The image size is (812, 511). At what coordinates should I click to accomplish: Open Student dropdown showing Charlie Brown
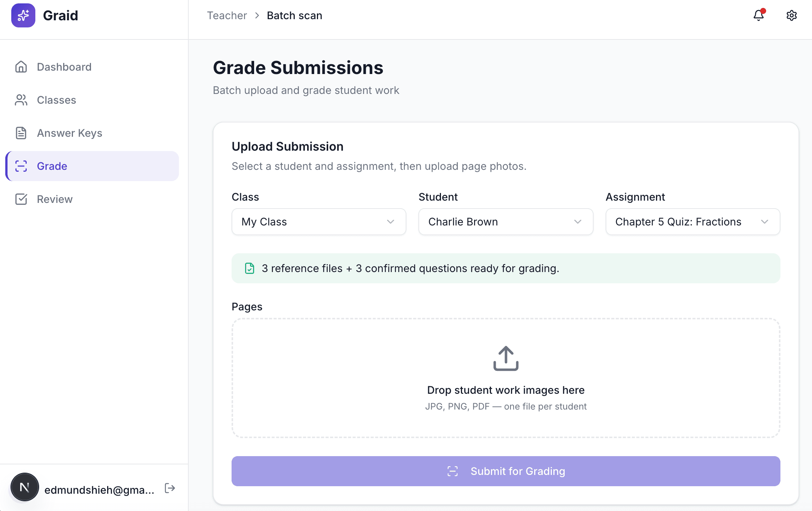click(506, 222)
